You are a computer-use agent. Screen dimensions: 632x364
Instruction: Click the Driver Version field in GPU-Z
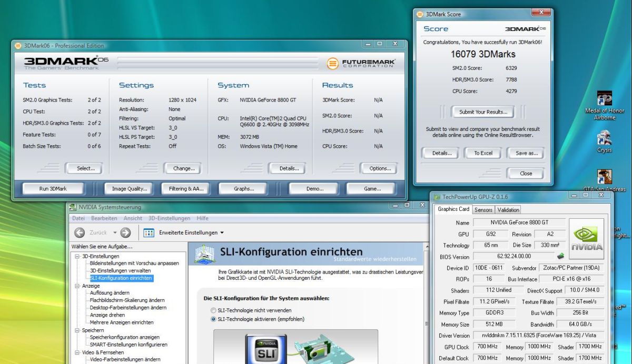click(538, 336)
